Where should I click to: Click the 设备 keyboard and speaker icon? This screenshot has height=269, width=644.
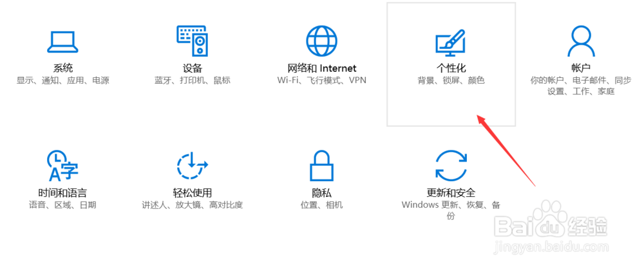click(192, 41)
